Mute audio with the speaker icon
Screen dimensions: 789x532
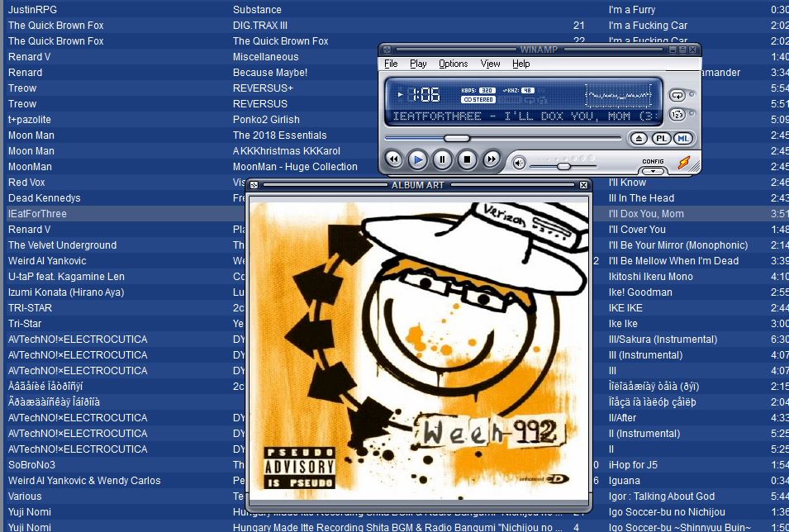coord(519,163)
